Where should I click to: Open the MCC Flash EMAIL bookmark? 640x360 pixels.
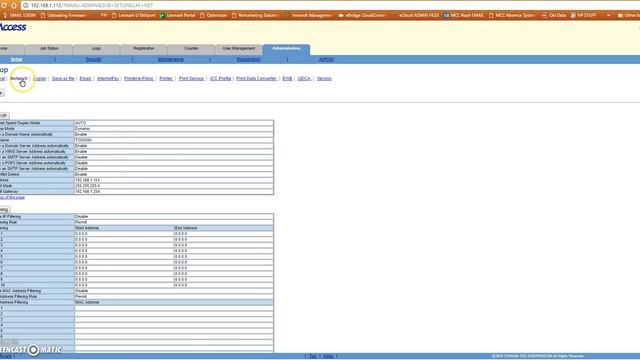click(x=463, y=15)
